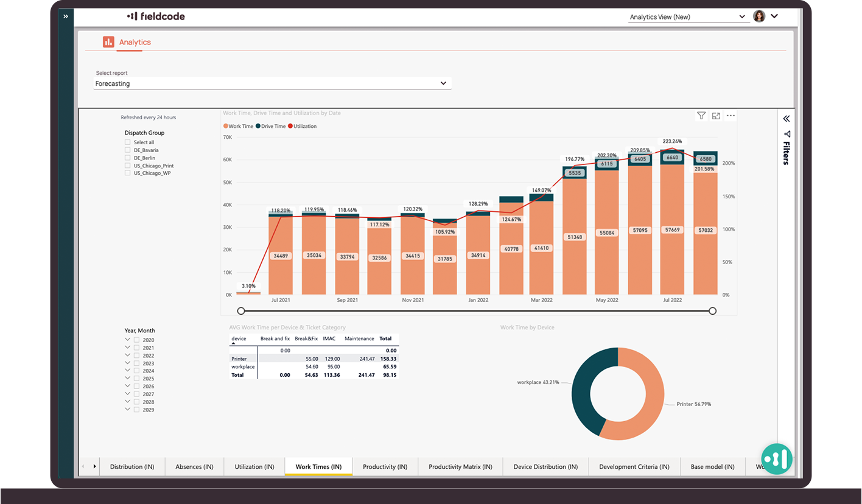Click the Fieldcode logo
This screenshot has width=862, height=504.
point(156,16)
